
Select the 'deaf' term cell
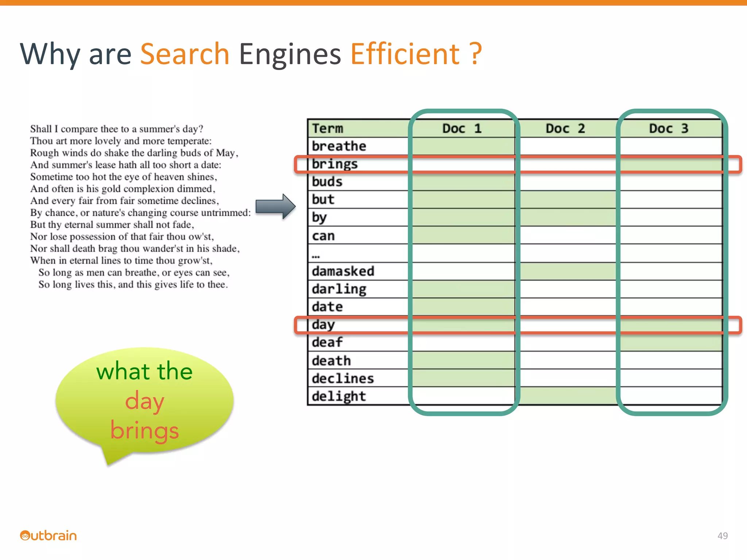click(x=359, y=343)
